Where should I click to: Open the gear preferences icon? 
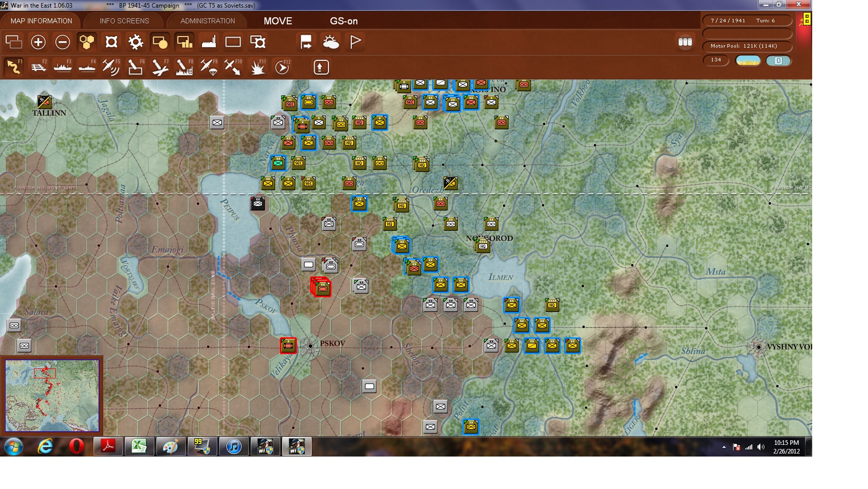(x=136, y=42)
